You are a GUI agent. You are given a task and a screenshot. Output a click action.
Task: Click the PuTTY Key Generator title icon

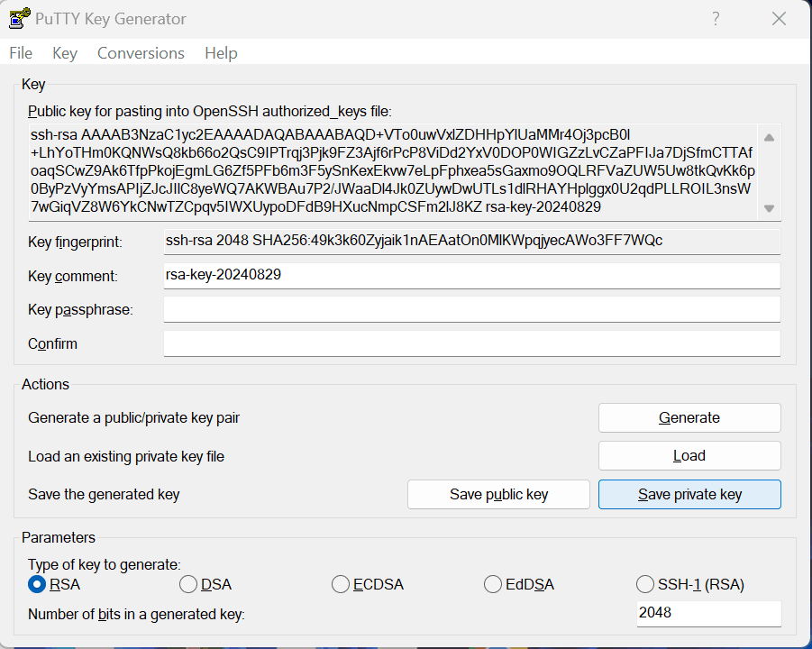click(x=20, y=19)
